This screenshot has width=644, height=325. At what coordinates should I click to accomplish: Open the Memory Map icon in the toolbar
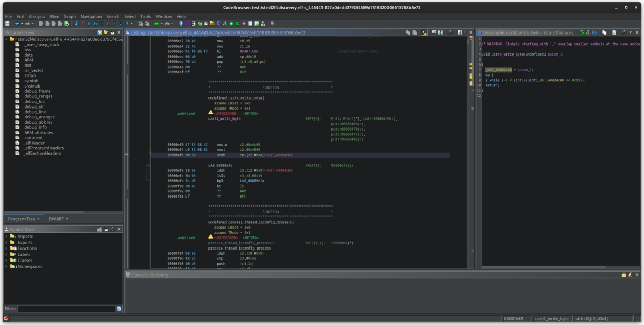point(194,24)
